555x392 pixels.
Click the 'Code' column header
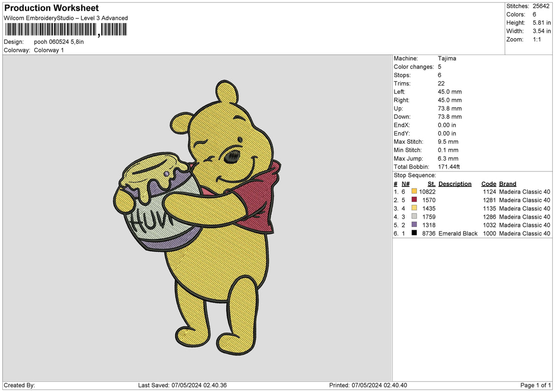[488, 184]
